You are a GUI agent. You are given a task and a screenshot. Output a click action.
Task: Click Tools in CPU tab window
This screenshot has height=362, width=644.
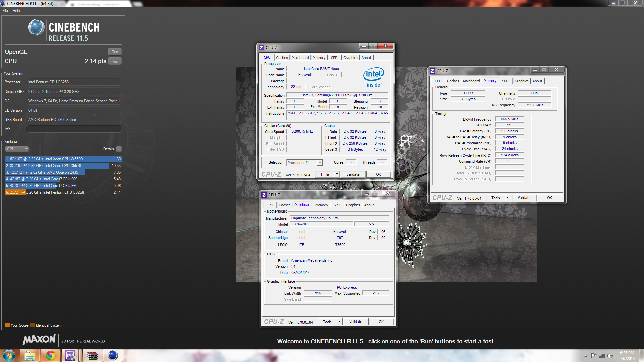pyautogui.click(x=325, y=174)
